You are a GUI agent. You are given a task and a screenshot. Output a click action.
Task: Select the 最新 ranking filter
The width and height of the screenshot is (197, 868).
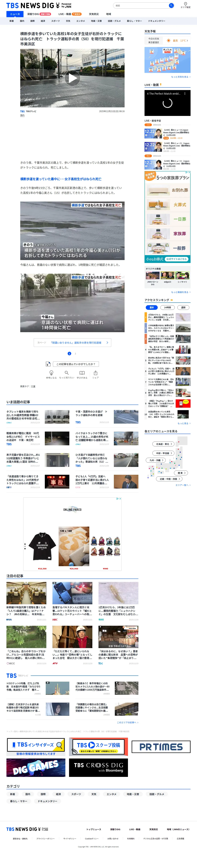[x=152, y=307]
